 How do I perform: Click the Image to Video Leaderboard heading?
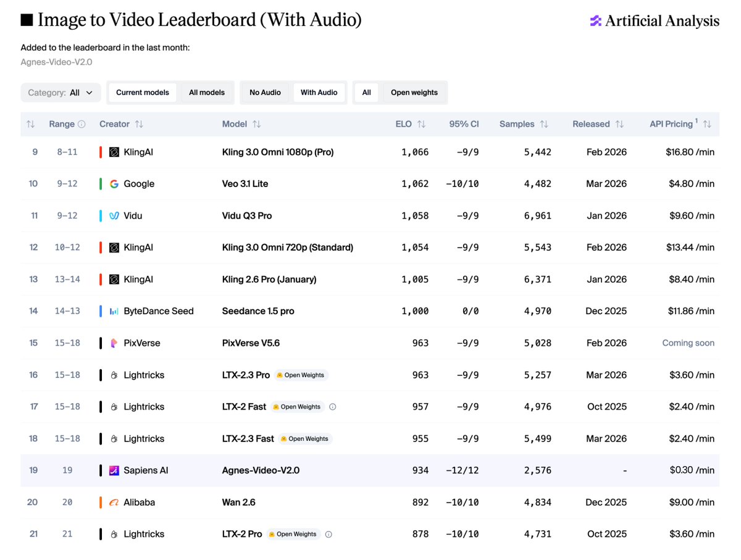(x=199, y=20)
